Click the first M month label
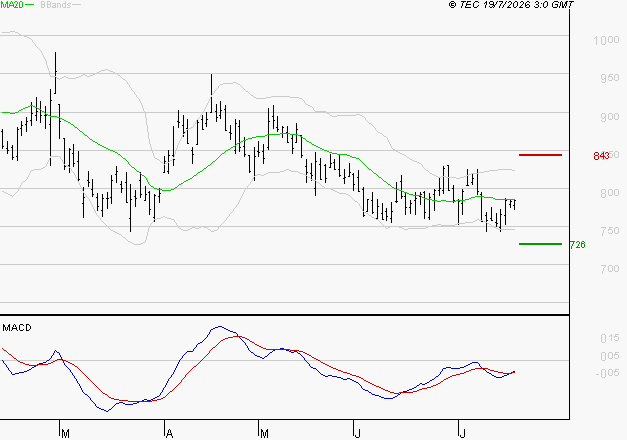Viewport: 627px width, 440px height. click(66, 434)
